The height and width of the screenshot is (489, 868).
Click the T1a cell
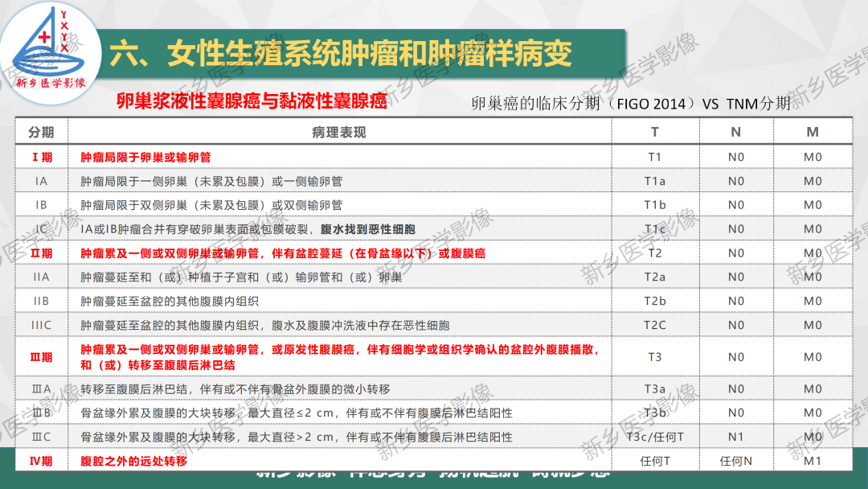point(655,181)
